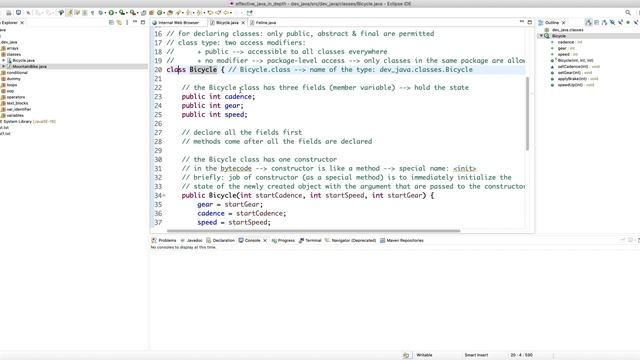Click Collapse All icon in Package Explorer
Screen dimensions: 640x360
tap(111, 22)
